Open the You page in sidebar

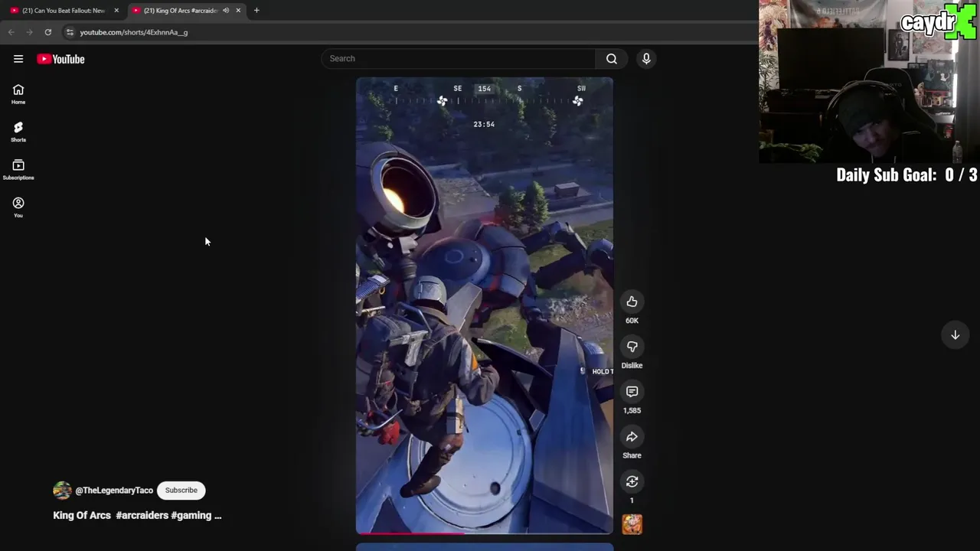[x=18, y=207]
